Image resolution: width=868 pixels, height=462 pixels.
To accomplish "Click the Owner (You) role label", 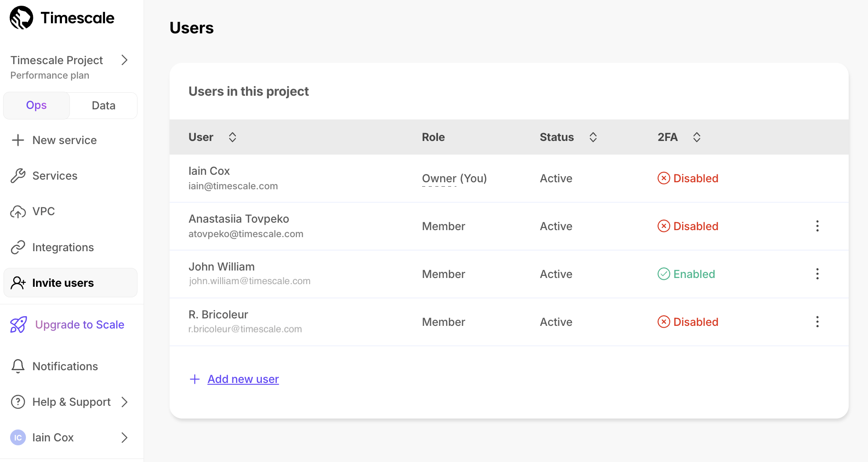I will tap(454, 178).
